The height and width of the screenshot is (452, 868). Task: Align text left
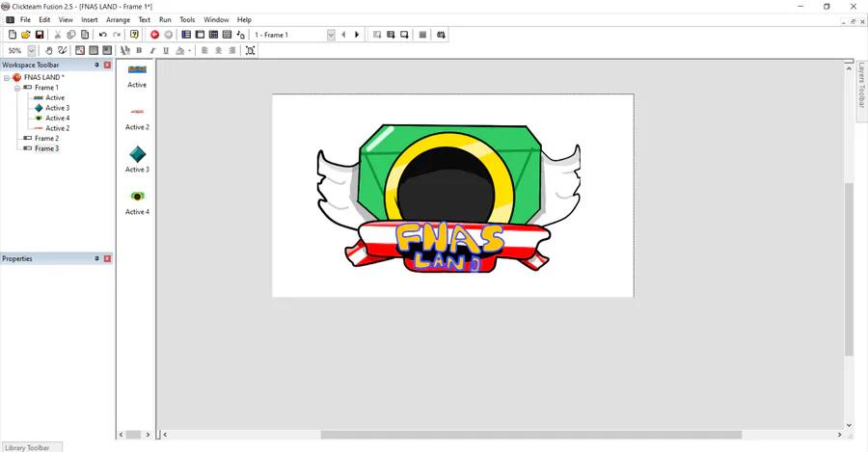[204, 50]
